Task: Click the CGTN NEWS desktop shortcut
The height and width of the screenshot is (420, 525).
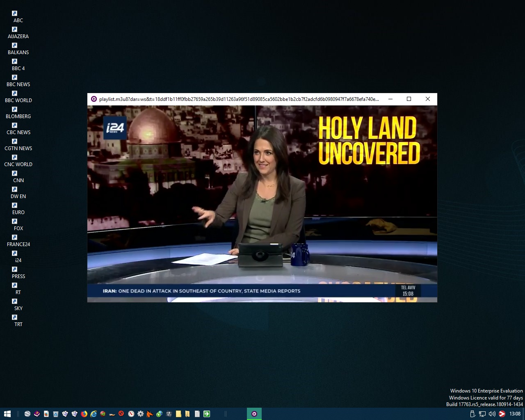Action: pyautogui.click(x=18, y=145)
